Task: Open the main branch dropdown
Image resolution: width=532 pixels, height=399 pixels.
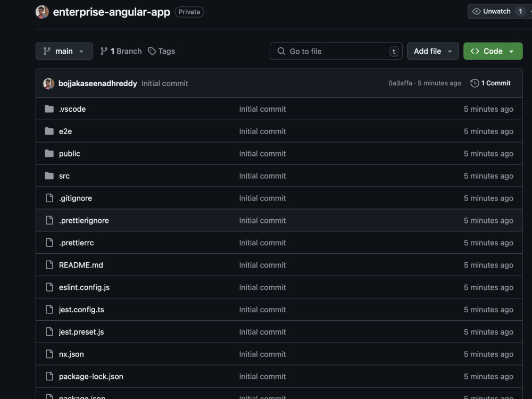Action: (64, 51)
